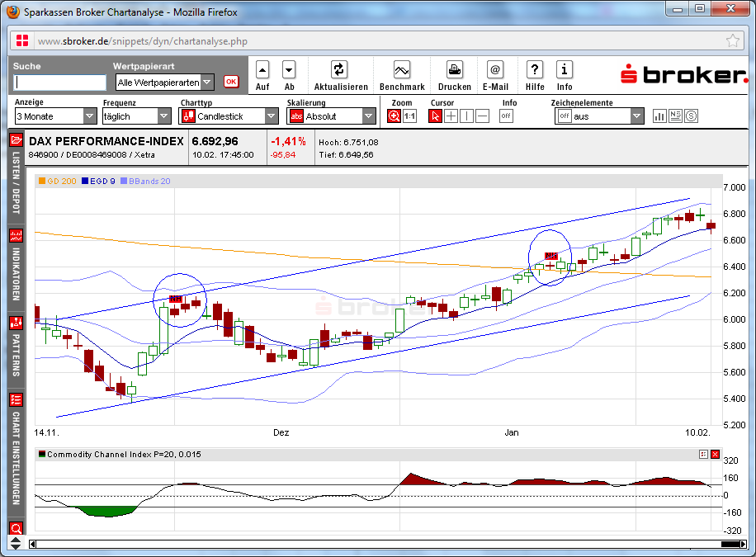
Task: Click the chart horizontal scrollbar thumb
Action: click(731, 544)
